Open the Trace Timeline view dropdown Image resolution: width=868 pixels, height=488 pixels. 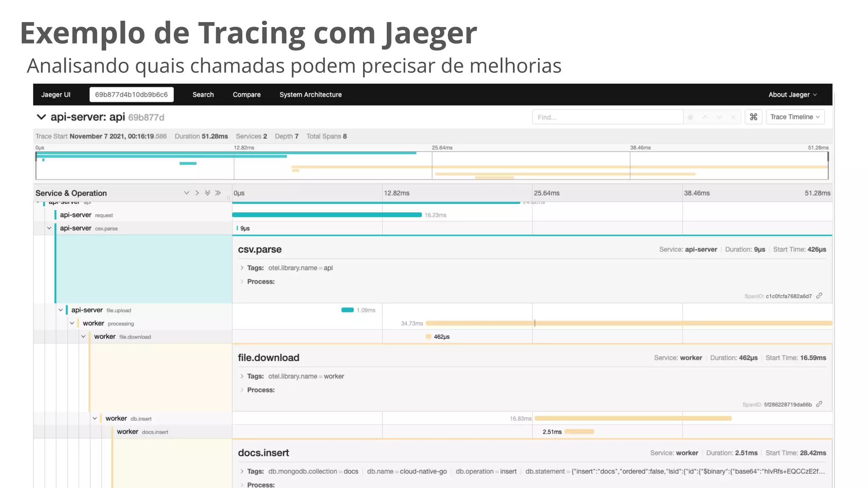[x=795, y=117]
